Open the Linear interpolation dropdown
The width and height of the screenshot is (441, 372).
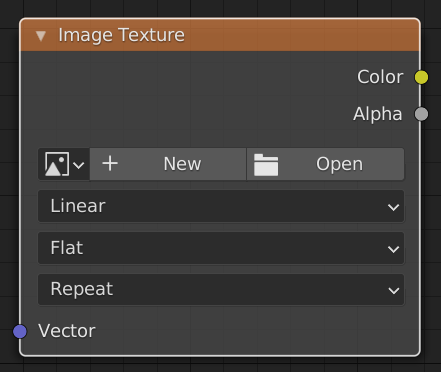[x=221, y=206]
